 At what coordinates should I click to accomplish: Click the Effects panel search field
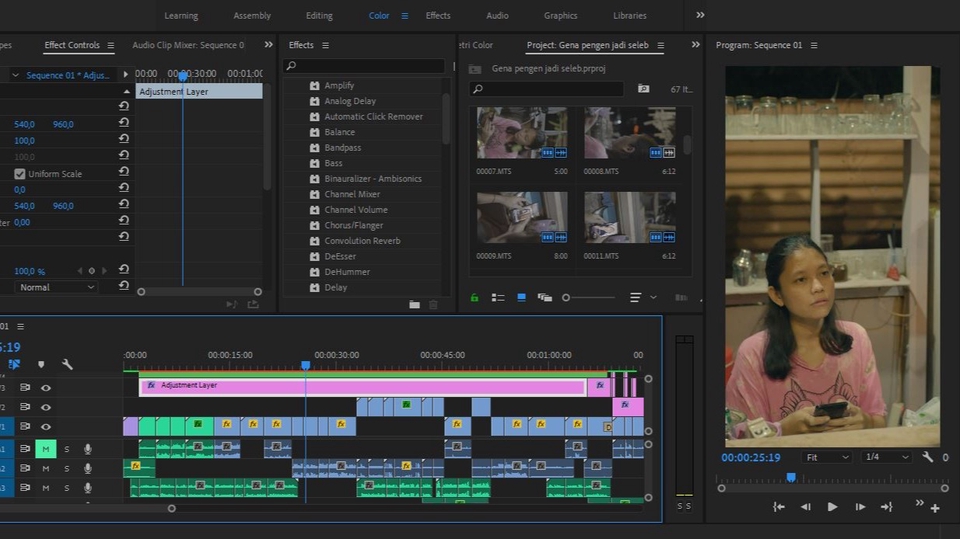pos(365,66)
